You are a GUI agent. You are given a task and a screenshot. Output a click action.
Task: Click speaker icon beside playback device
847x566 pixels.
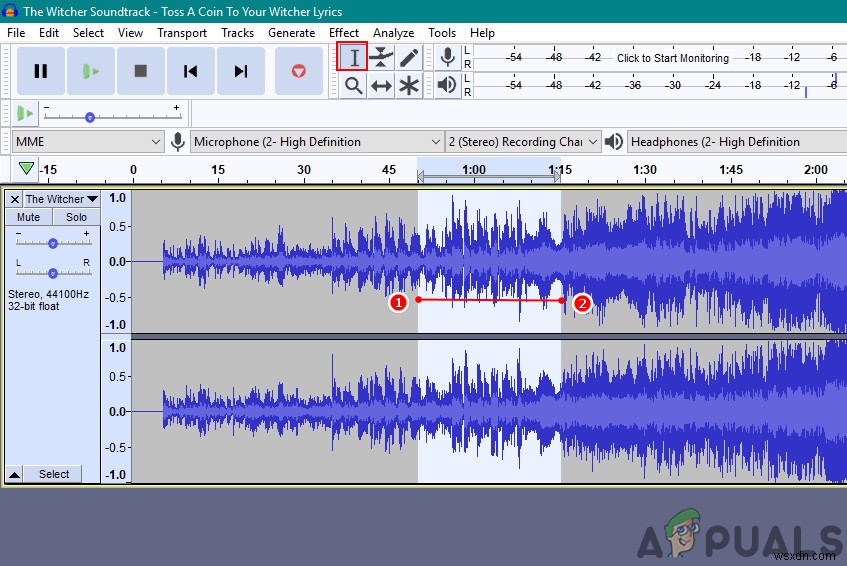point(614,142)
